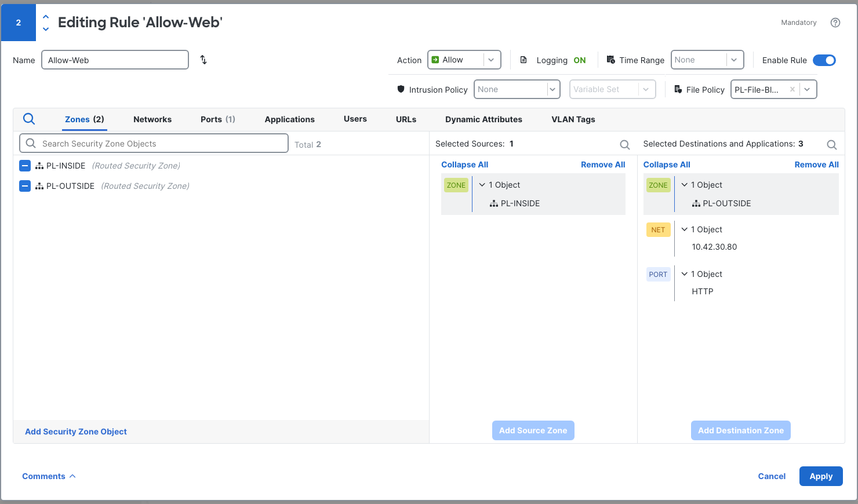Click the PL-INSIDE zone icon in available list

click(39, 166)
